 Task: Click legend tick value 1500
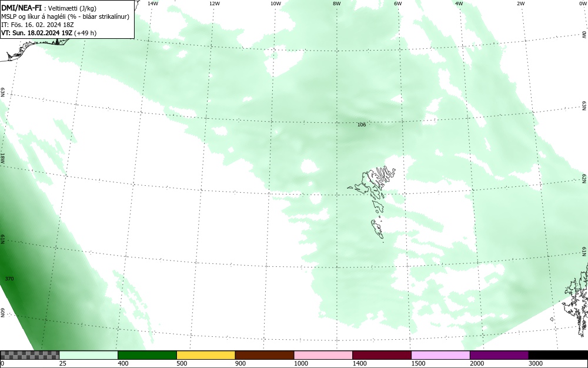point(419,363)
